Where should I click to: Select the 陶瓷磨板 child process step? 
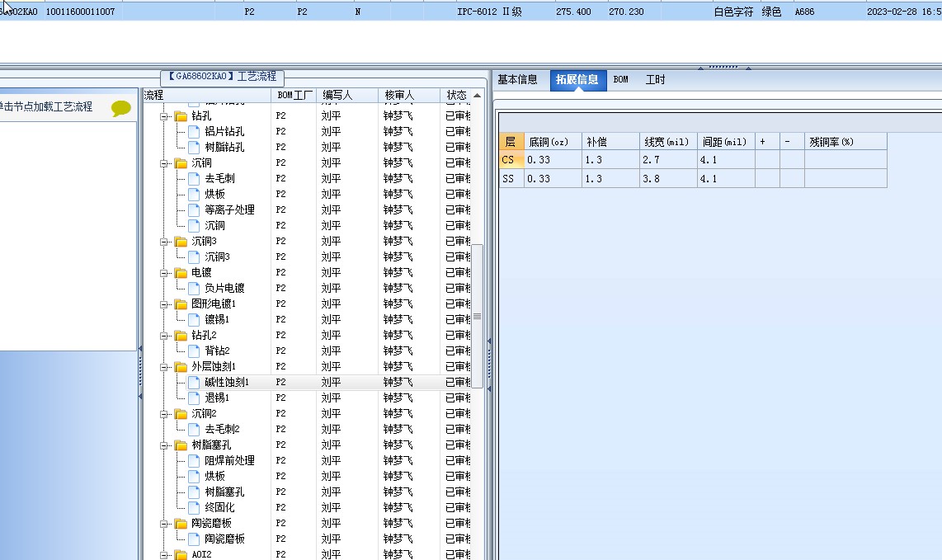coord(224,539)
